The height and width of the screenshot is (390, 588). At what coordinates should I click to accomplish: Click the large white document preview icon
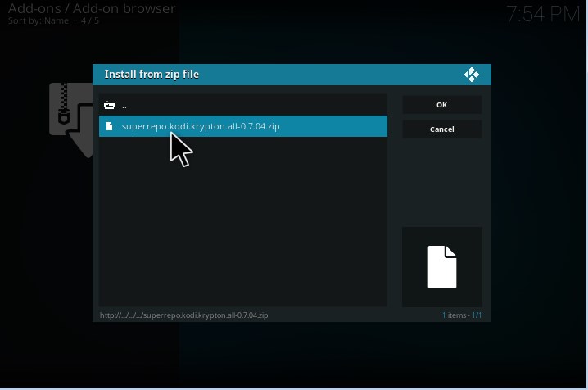(x=441, y=266)
